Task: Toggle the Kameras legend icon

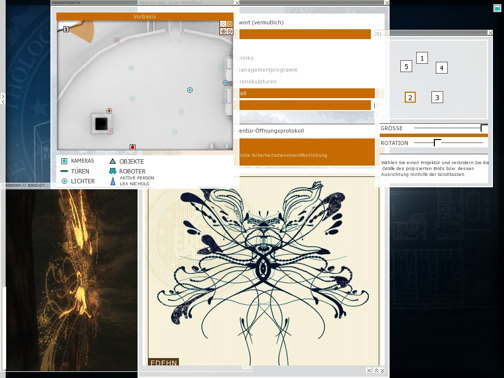Action: 64,161
